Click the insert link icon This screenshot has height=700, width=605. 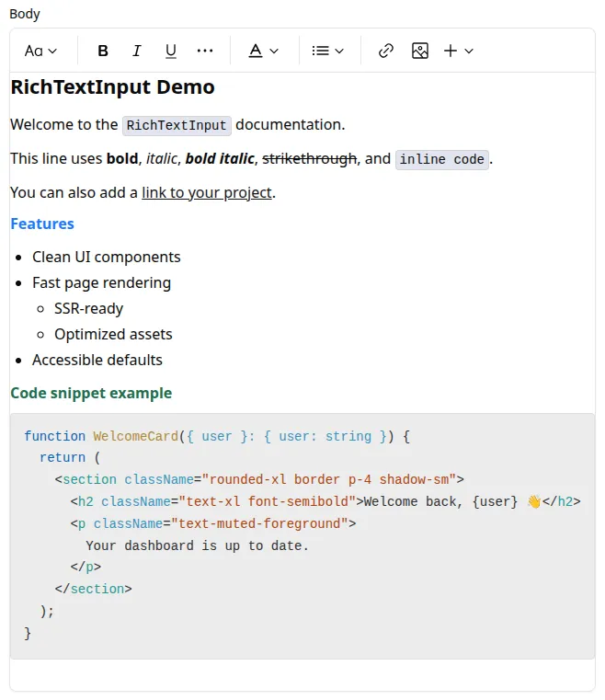pyautogui.click(x=386, y=51)
